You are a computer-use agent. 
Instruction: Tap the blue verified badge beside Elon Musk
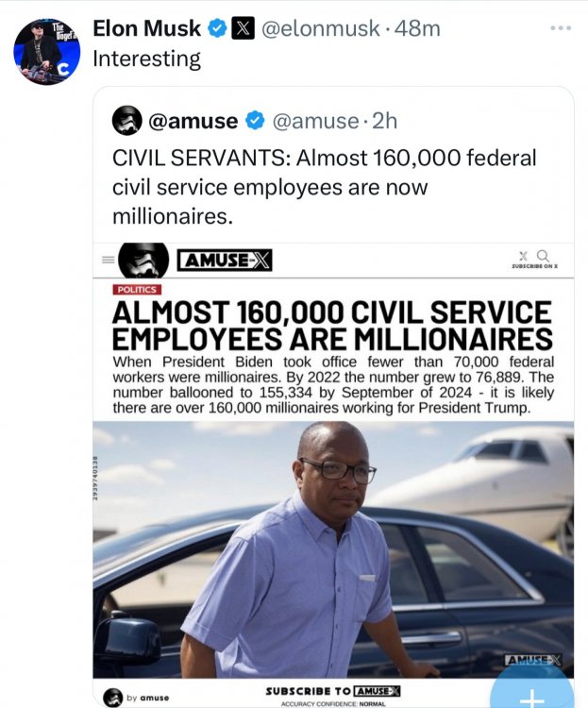tap(218, 29)
